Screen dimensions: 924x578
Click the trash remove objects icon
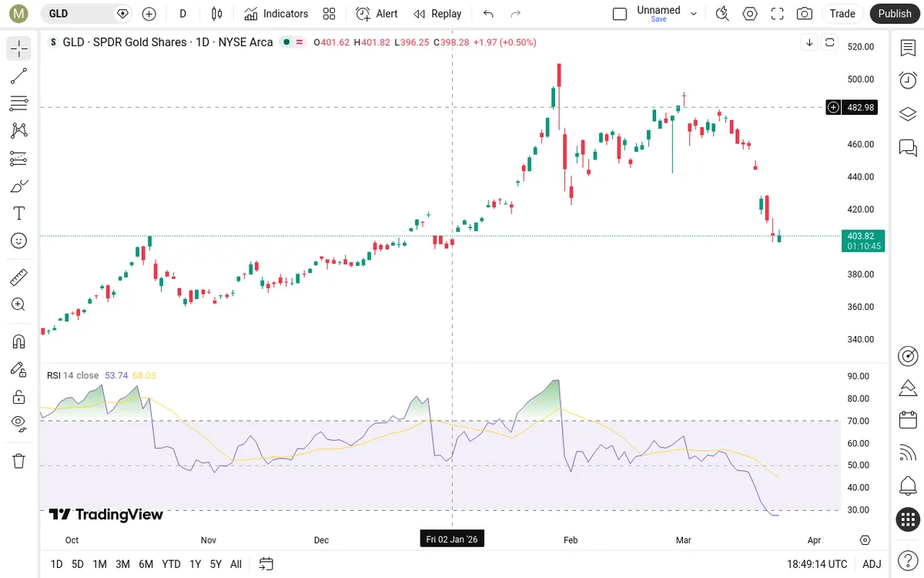point(19,461)
